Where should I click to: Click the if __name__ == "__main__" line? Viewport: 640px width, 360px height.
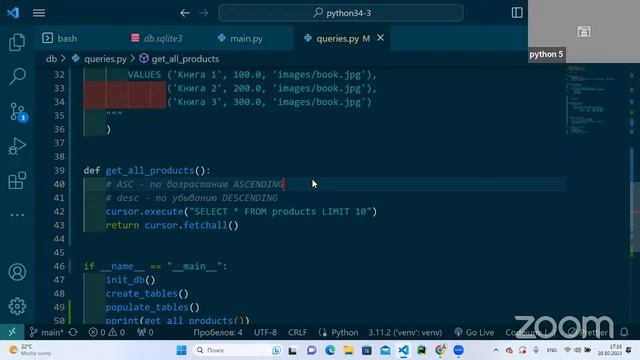click(x=155, y=266)
